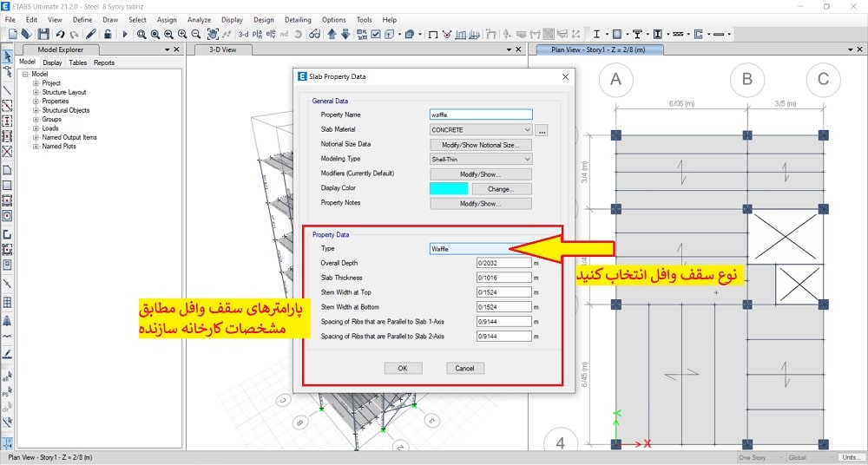Click the Overall Depth input field
The width and height of the screenshot is (868, 465).
pos(503,264)
